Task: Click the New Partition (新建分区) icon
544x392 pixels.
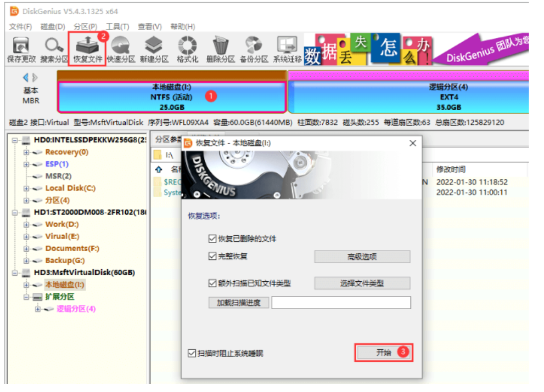Action: click(154, 49)
